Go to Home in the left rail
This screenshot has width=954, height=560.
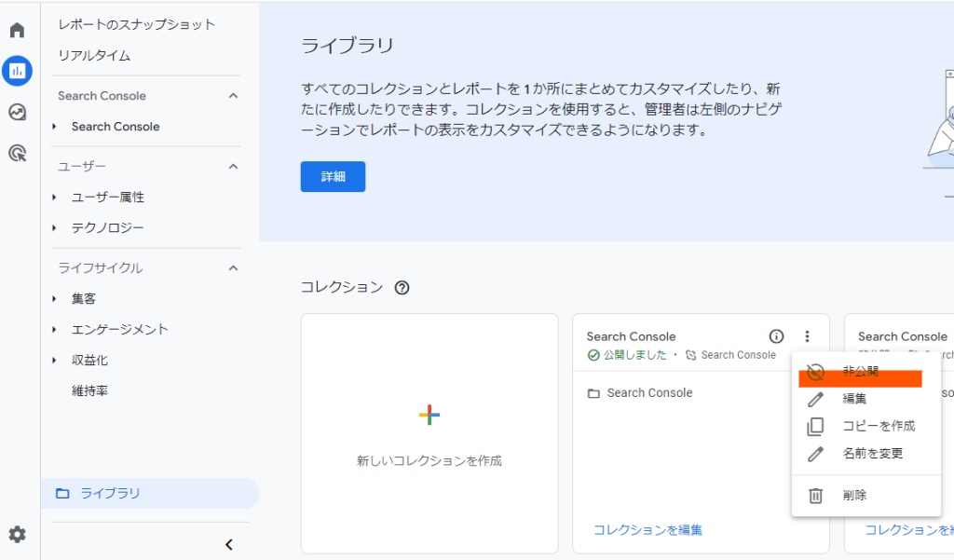coord(17,30)
